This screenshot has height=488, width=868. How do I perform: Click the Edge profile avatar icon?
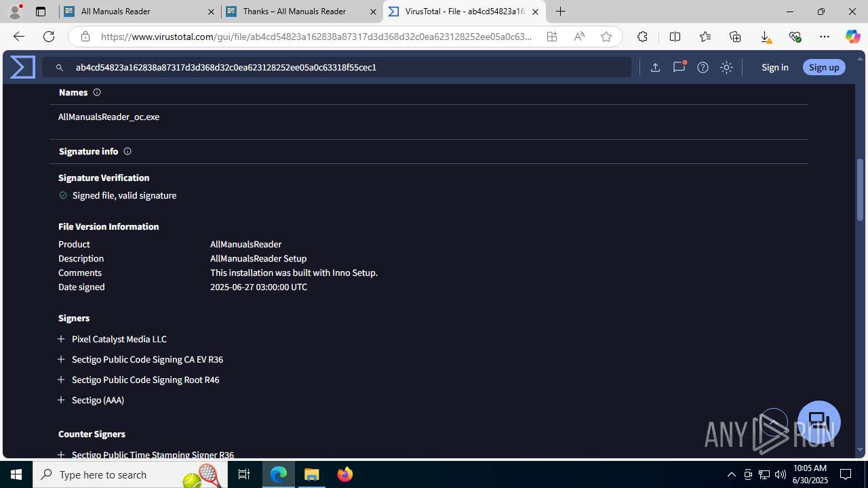(15, 12)
